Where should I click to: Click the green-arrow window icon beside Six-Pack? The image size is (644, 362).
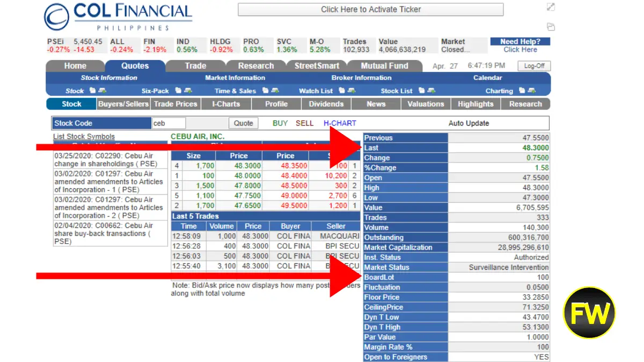[188, 91]
